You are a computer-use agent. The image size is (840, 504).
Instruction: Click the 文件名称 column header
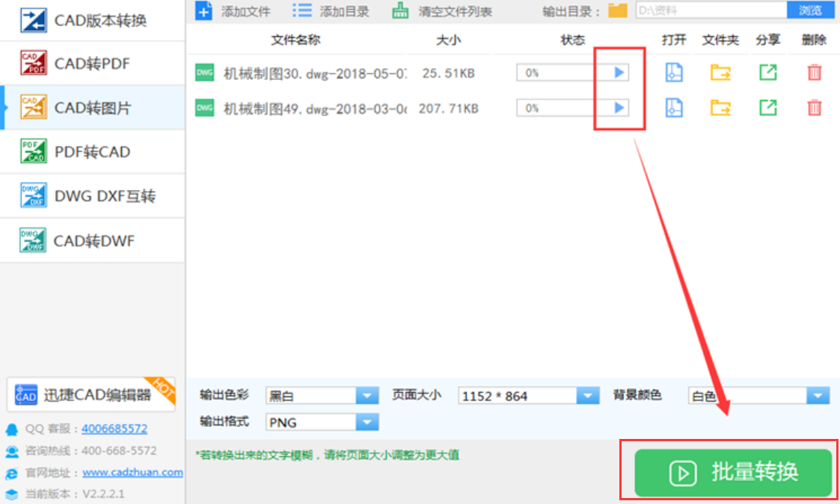click(295, 40)
